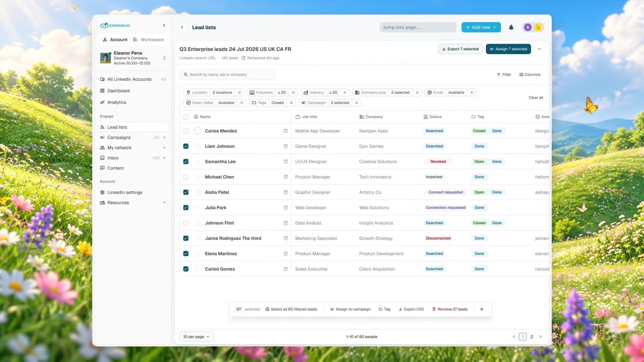Toggle the select-all checkbox in header

186,117
